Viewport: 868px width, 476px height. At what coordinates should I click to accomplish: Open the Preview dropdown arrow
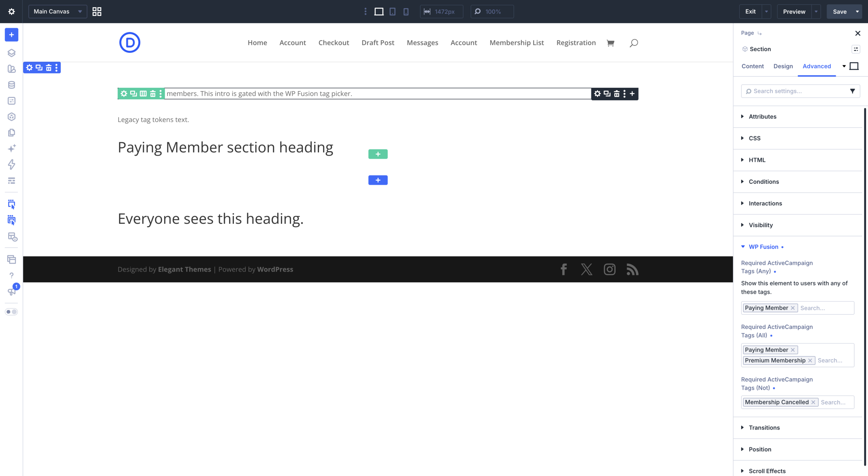click(x=816, y=12)
